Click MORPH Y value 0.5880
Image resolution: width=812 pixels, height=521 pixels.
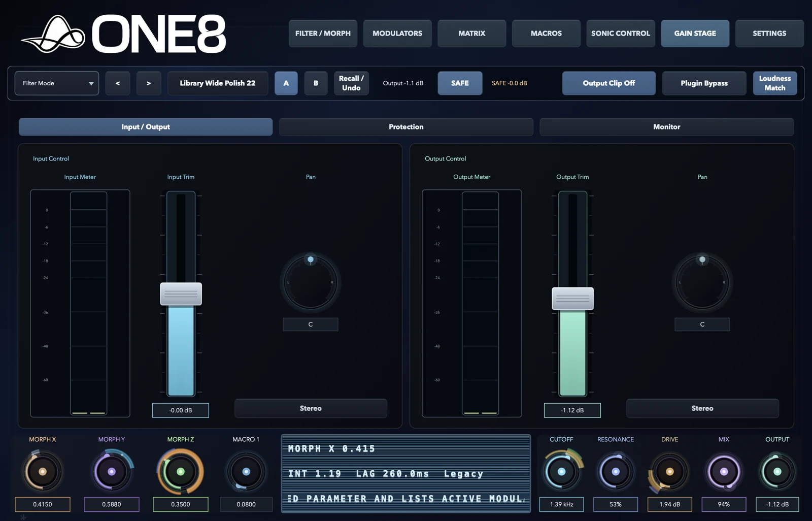click(112, 504)
